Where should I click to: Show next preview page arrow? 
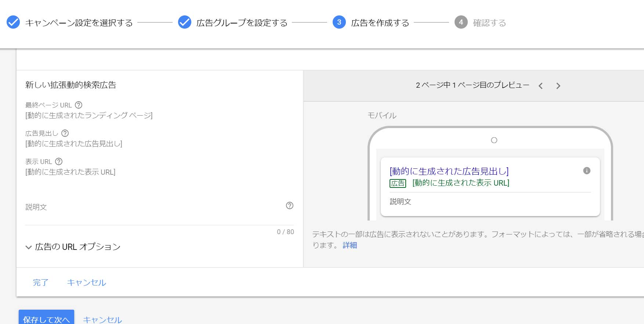558,86
